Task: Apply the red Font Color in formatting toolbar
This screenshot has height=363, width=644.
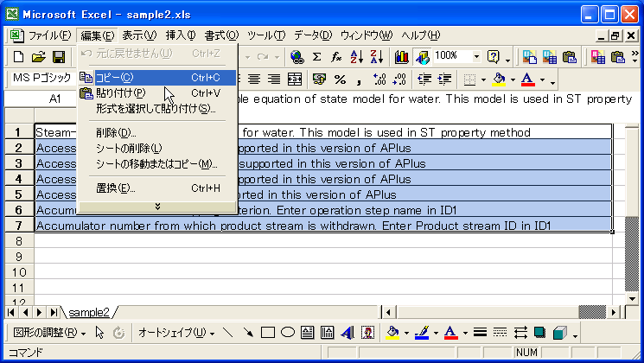Action: (528, 79)
